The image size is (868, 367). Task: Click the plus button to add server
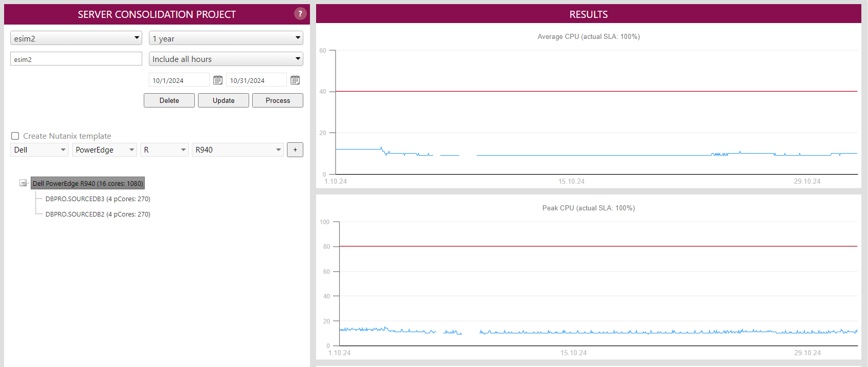coord(295,150)
